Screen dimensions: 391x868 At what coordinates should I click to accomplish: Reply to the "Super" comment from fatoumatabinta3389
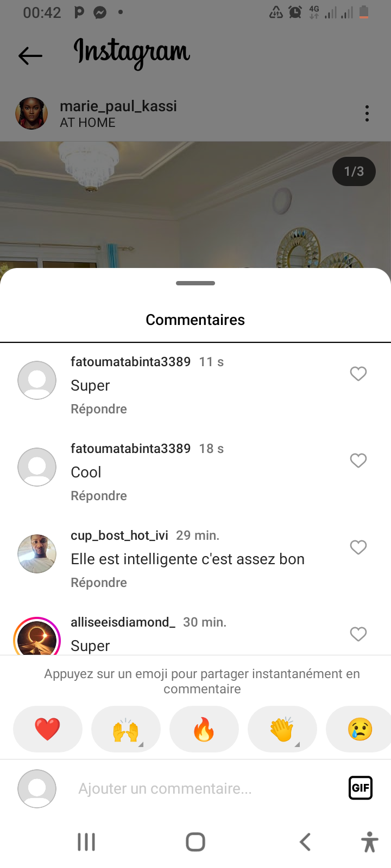point(99,409)
